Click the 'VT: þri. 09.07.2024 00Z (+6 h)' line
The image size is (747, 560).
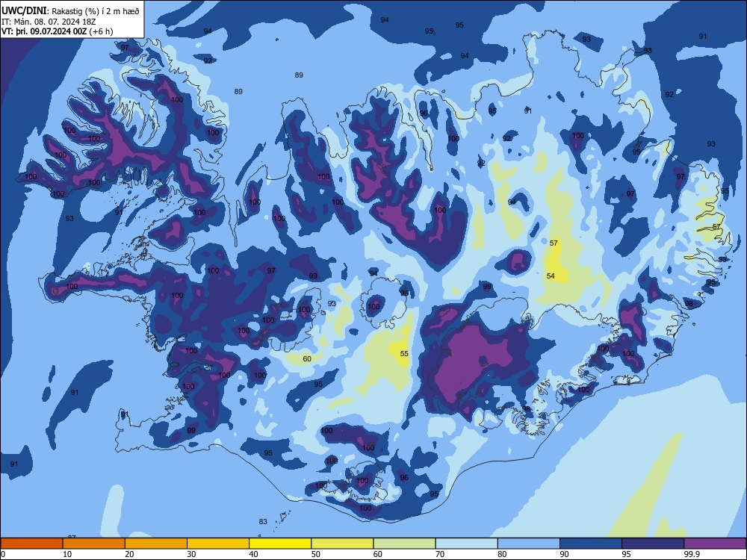pyautogui.click(x=58, y=31)
